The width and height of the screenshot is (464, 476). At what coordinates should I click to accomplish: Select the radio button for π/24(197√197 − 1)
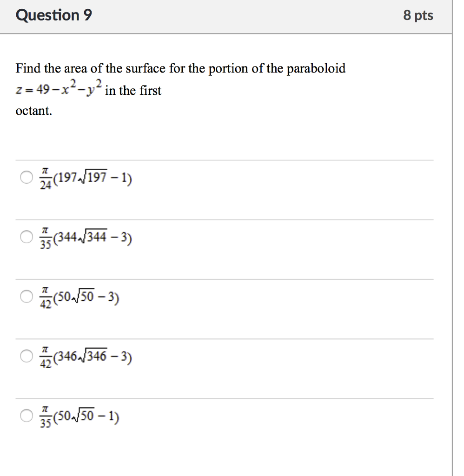(26, 177)
